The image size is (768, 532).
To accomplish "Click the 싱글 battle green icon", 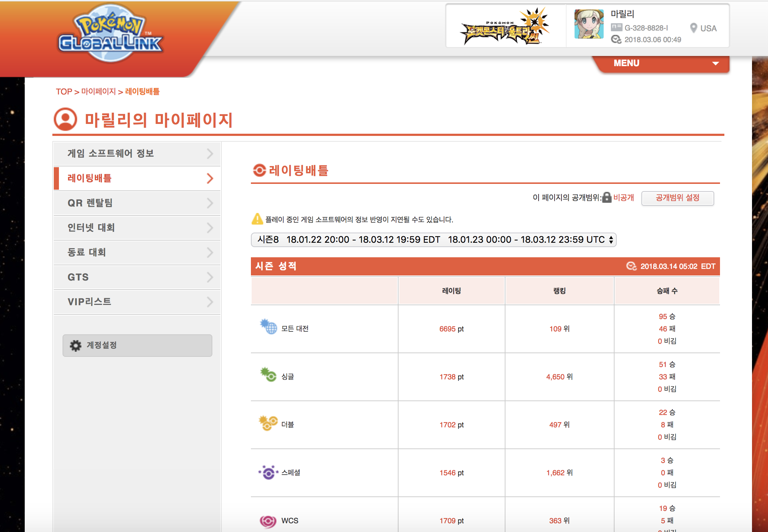I will pos(268,374).
